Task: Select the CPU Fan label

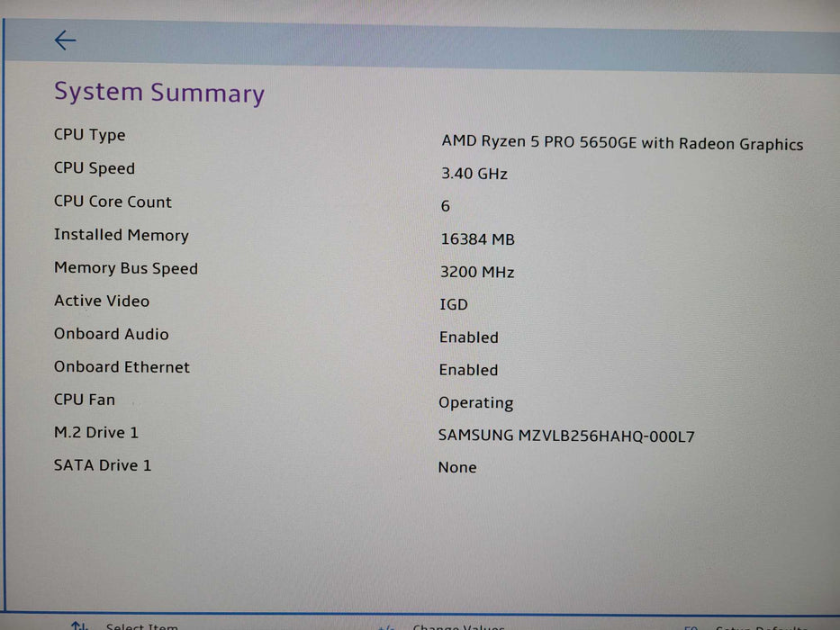Action: 84,400
